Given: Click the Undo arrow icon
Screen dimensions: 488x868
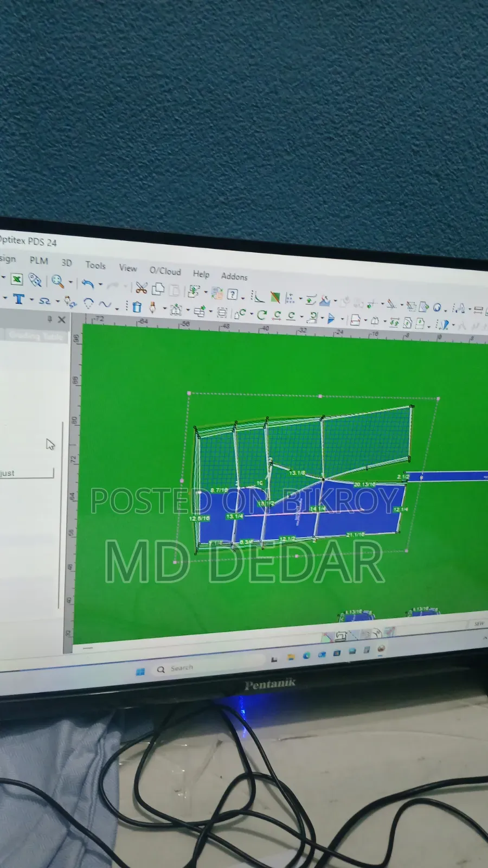Looking at the screenshot, I should click(88, 283).
